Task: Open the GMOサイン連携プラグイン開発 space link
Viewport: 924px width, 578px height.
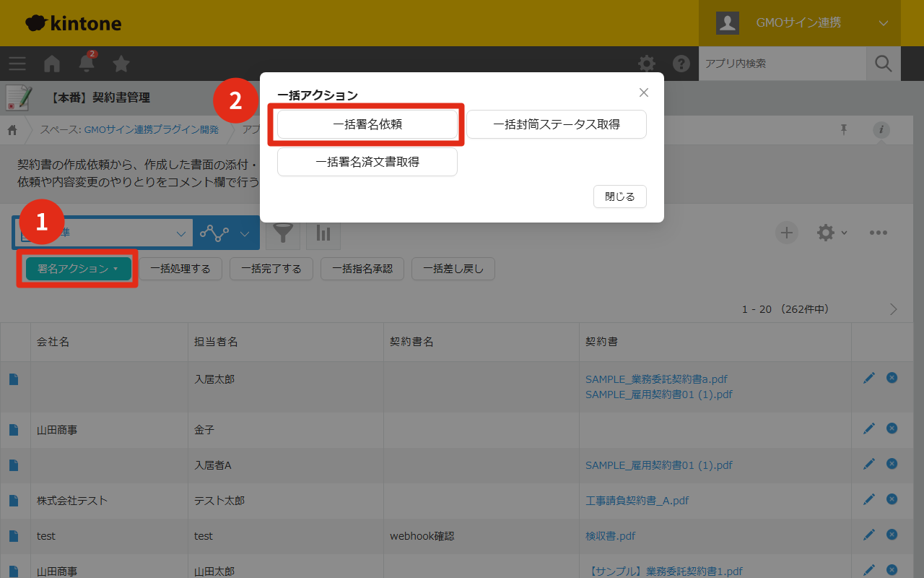Action: tap(152, 130)
